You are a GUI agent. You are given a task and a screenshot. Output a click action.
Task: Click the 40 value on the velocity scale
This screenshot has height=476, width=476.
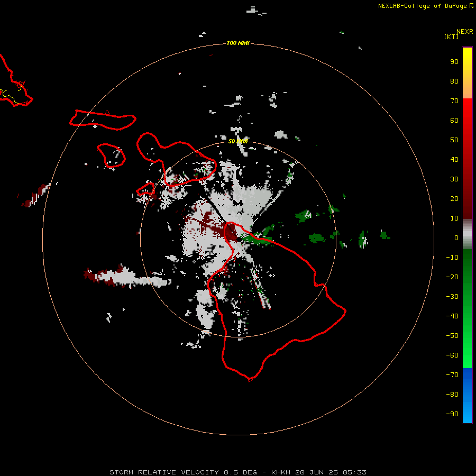click(x=454, y=160)
